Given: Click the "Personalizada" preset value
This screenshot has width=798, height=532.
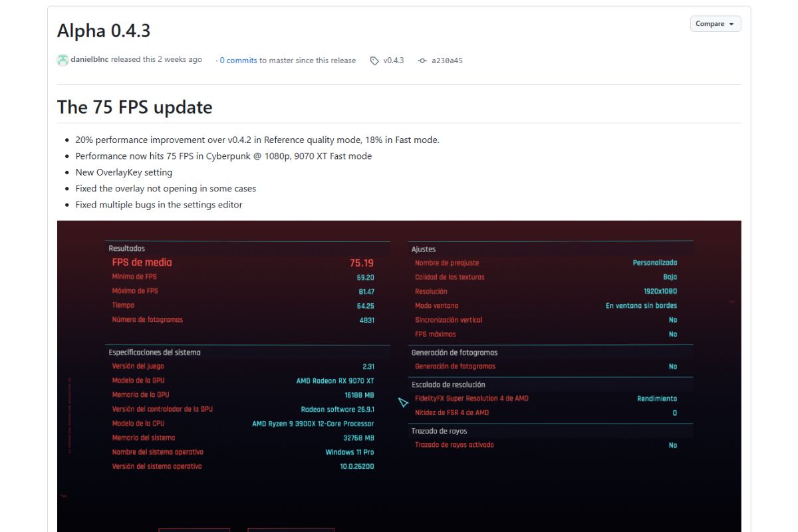Looking at the screenshot, I should click(655, 263).
